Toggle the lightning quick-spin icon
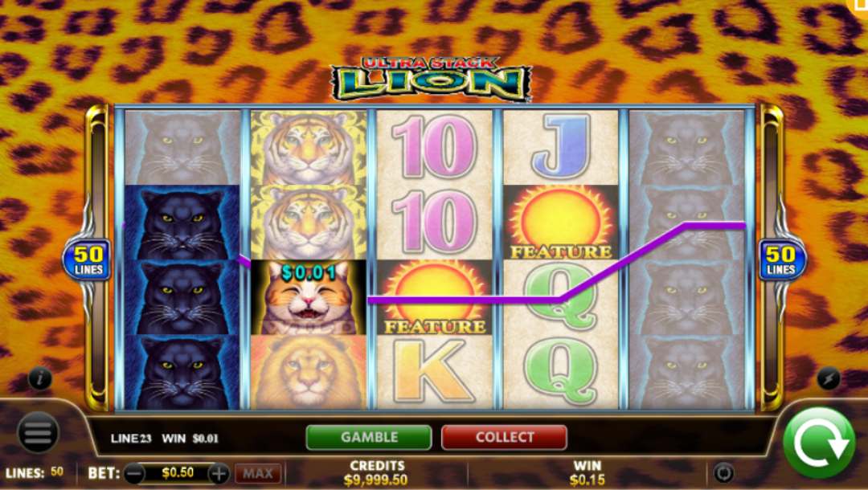Screen dimensions: 868x490 pyautogui.click(x=829, y=379)
